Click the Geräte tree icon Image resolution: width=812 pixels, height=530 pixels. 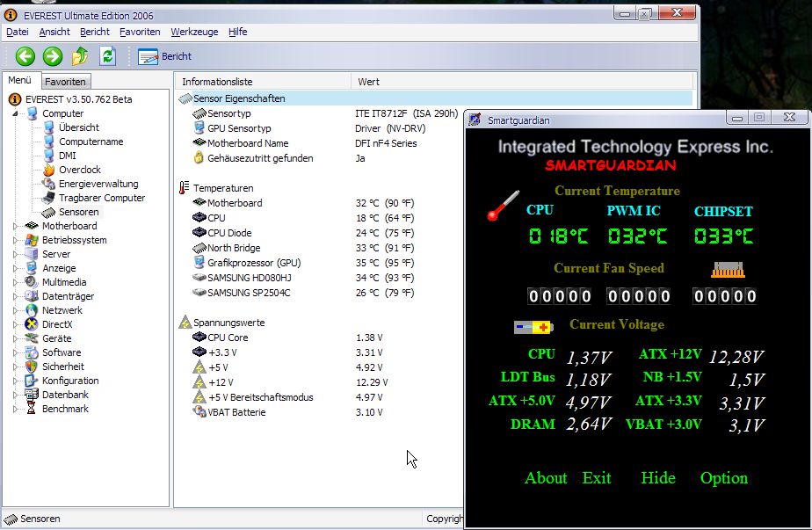pyautogui.click(x=32, y=338)
